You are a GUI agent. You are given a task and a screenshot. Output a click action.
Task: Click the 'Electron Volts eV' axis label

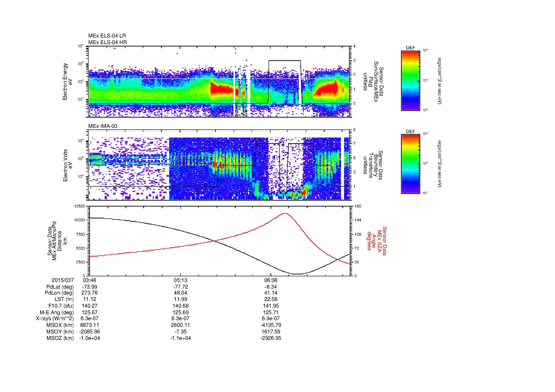67,166
